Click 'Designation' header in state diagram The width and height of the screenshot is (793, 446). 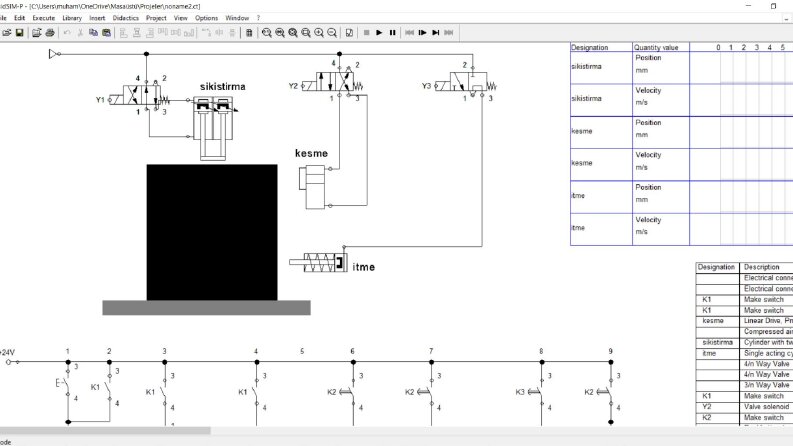590,47
